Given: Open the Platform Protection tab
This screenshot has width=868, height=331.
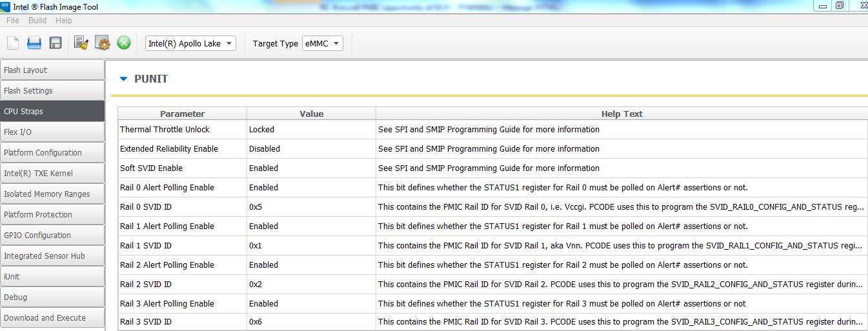Looking at the screenshot, I should click(52, 215).
